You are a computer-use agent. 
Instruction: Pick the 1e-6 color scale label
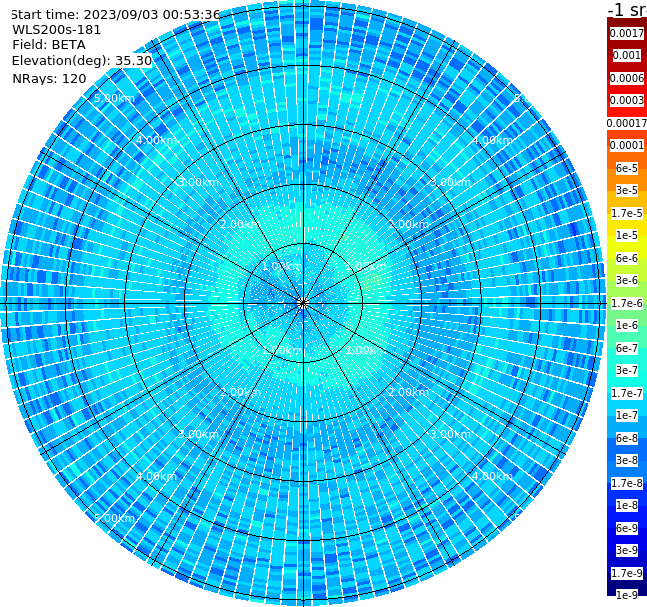click(627, 325)
